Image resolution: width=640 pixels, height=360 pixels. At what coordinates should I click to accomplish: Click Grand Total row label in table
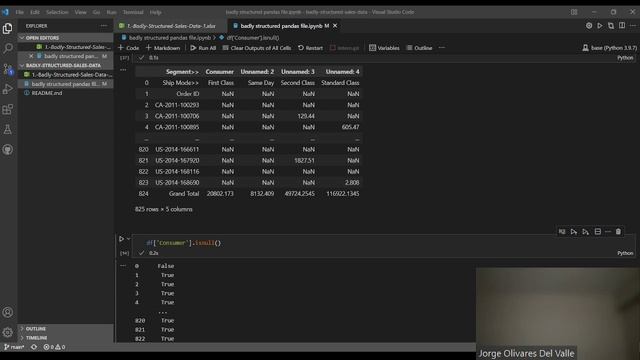(x=184, y=193)
